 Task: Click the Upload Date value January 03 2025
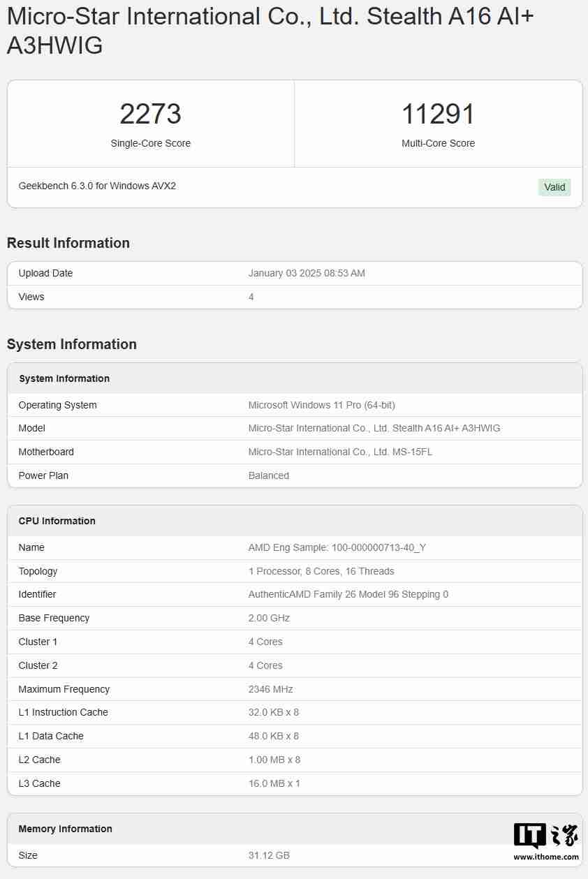(x=307, y=273)
